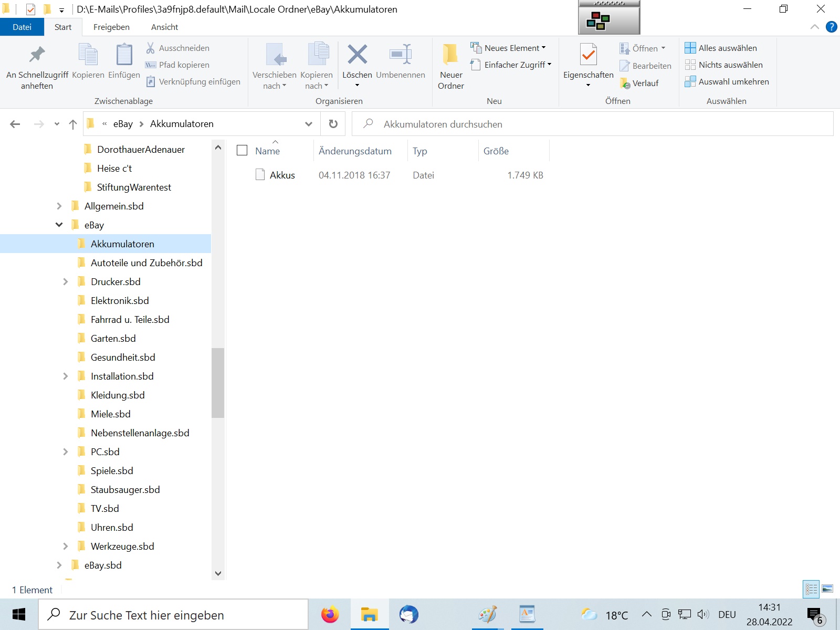
Task: Select the Akkus file
Action: [x=282, y=175]
